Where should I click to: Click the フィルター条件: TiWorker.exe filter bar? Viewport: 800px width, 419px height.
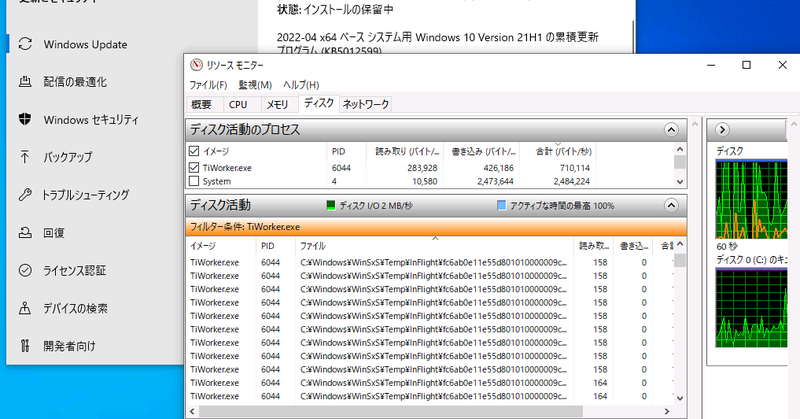(x=436, y=227)
